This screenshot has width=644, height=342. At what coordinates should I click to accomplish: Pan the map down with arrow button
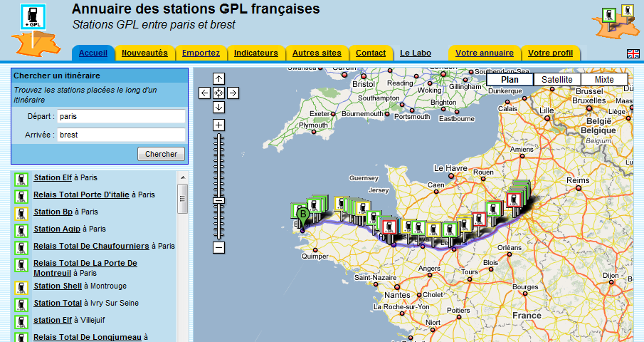click(218, 107)
